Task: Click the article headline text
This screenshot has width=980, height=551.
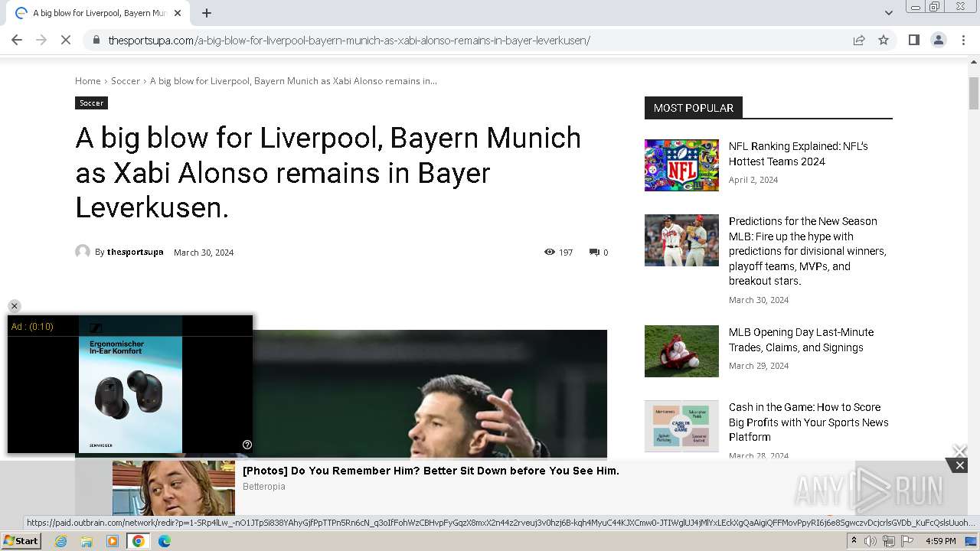Action: click(x=328, y=172)
